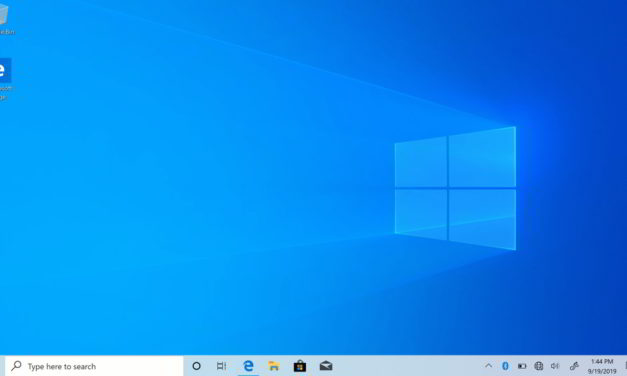The width and height of the screenshot is (627, 376).
Task: Open Microsoft Store from the taskbar
Action: click(x=300, y=366)
